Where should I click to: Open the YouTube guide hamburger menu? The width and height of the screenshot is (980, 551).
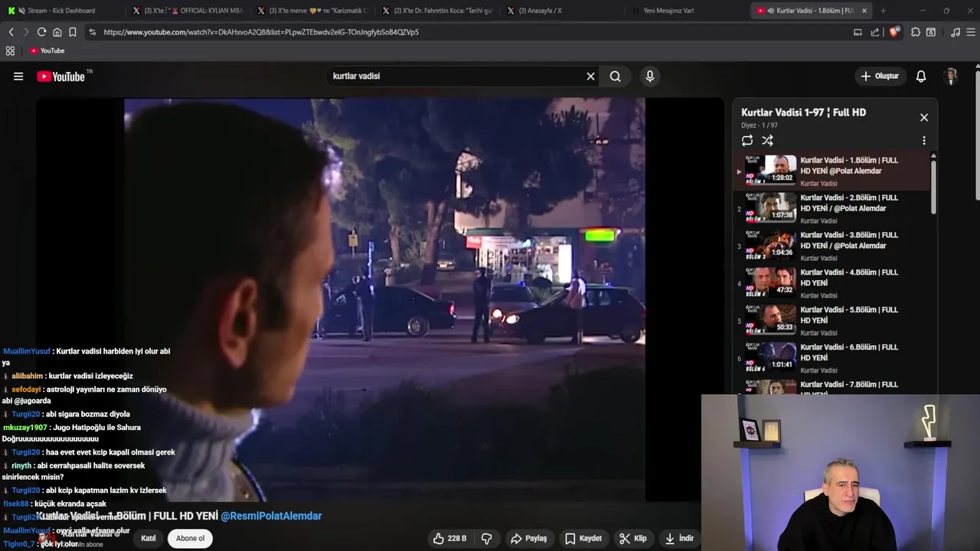coord(18,77)
